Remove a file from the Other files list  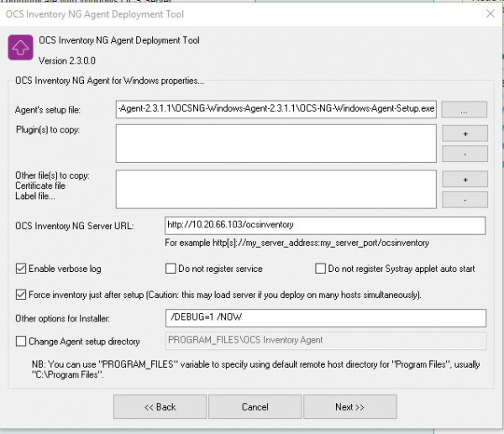[465, 200]
